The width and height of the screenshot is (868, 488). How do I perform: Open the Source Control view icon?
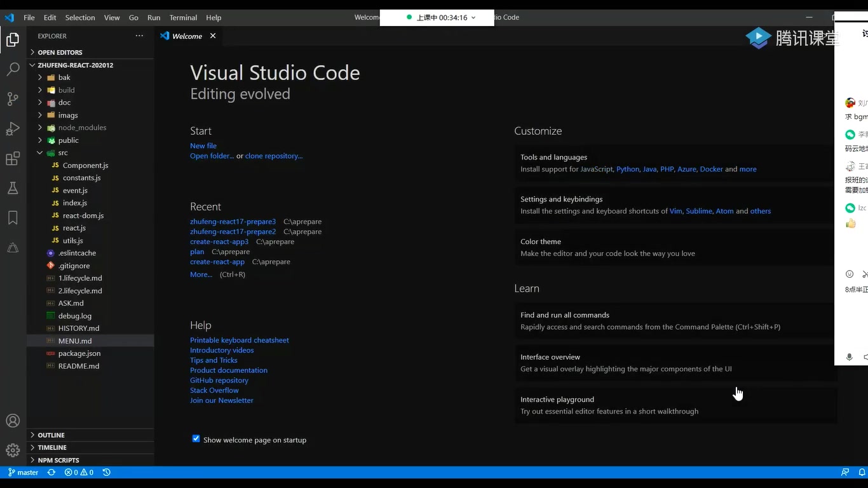click(x=13, y=98)
